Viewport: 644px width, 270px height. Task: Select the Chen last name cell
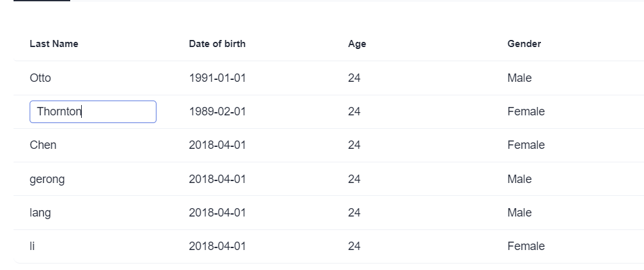pos(43,145)
